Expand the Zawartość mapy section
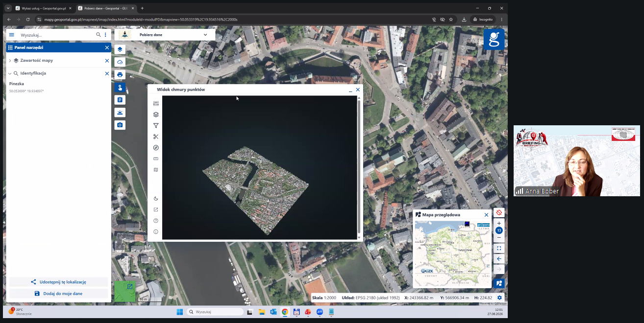The height and width of the screenshot is (323, 644). click(x=10, y=61)
